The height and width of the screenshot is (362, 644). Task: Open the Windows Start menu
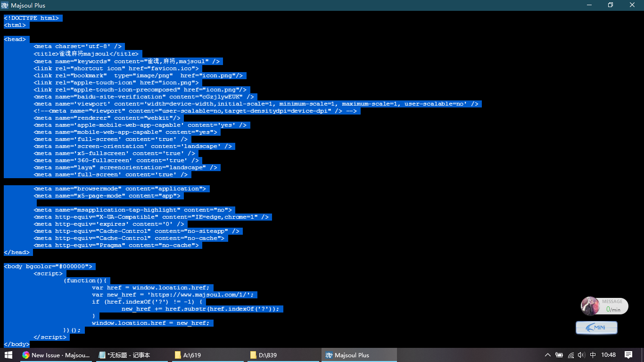point(8,355)
